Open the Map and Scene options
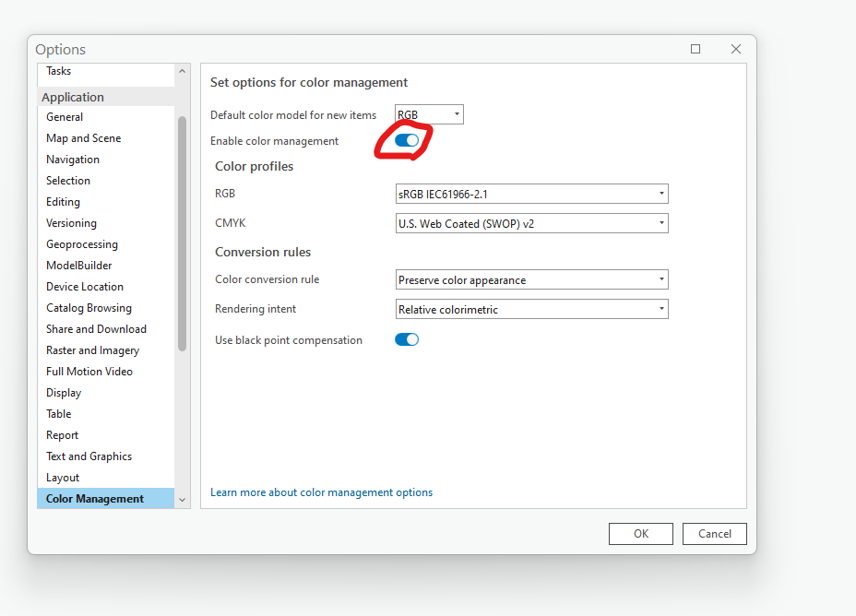Screen dimensions: 856x616 click(83, 138)
